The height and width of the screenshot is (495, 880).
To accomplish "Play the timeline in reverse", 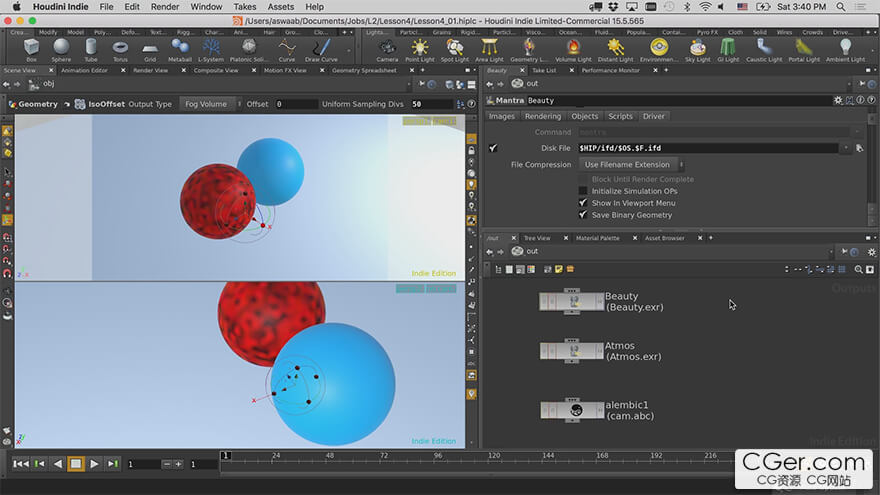I will [x=57, y=464].
